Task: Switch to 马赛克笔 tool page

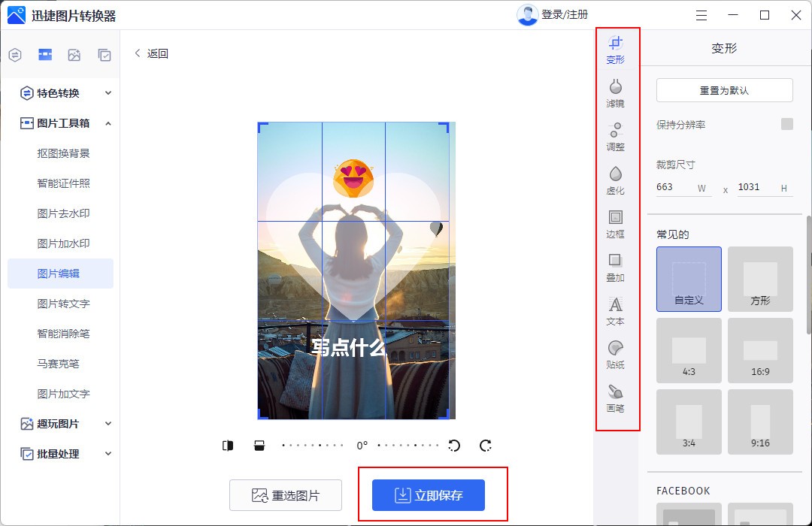Action: point(60,363)
